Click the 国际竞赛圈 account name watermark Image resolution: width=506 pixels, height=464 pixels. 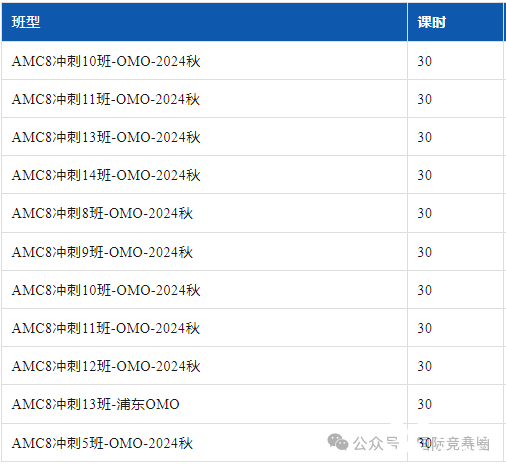coord(454,443)
